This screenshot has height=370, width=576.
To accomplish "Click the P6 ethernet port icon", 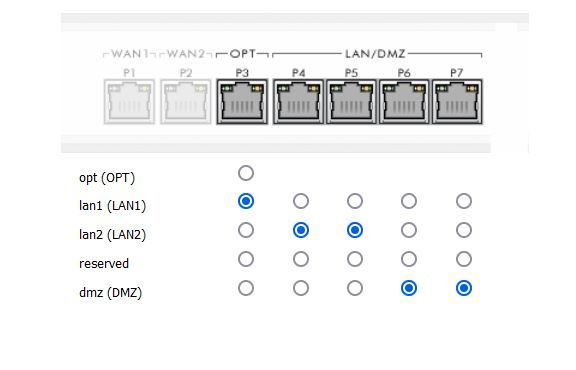I will coord(404,102).
